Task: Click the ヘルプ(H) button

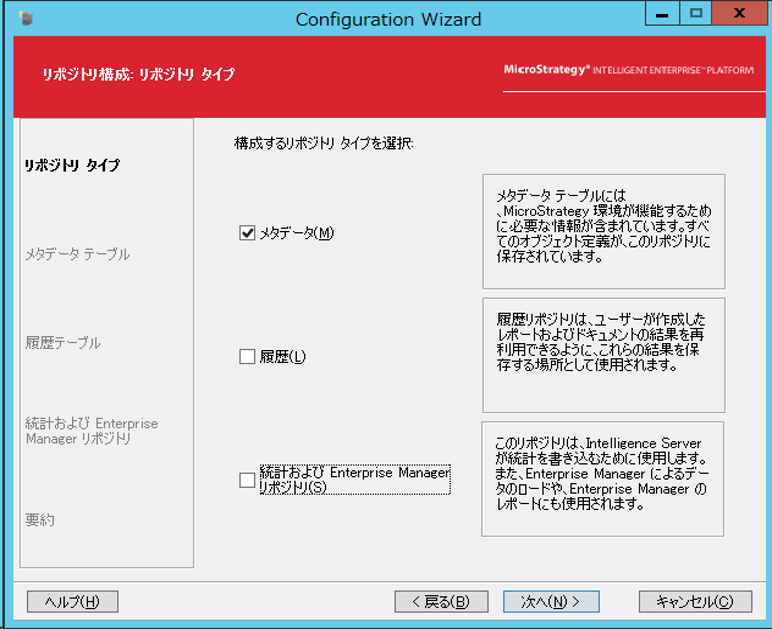Action: pos(72,601)
